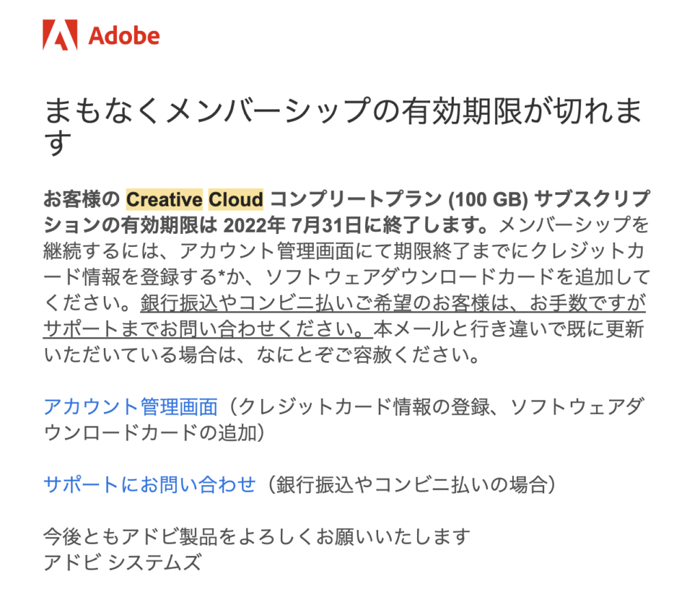This screenshot has width=700, height=589.
Task: Click the お客様の text at paragraph start
Action: point(81,200)
